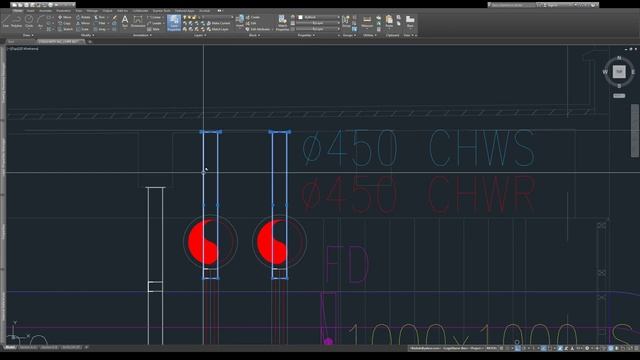Switch to the Manage ribbon tab
Viewport: 640px width, 360px height.
92,11
